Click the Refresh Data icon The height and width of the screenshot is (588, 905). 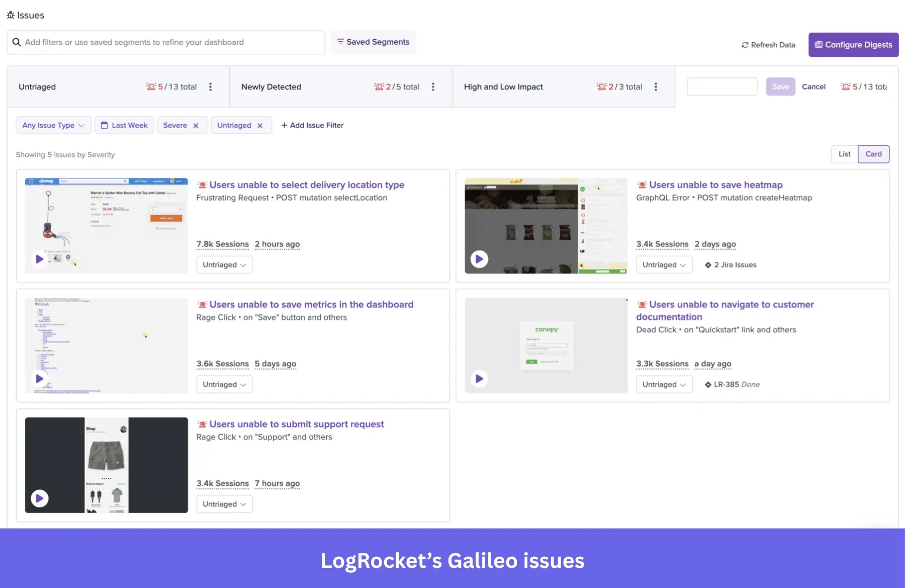pos(745,45)
